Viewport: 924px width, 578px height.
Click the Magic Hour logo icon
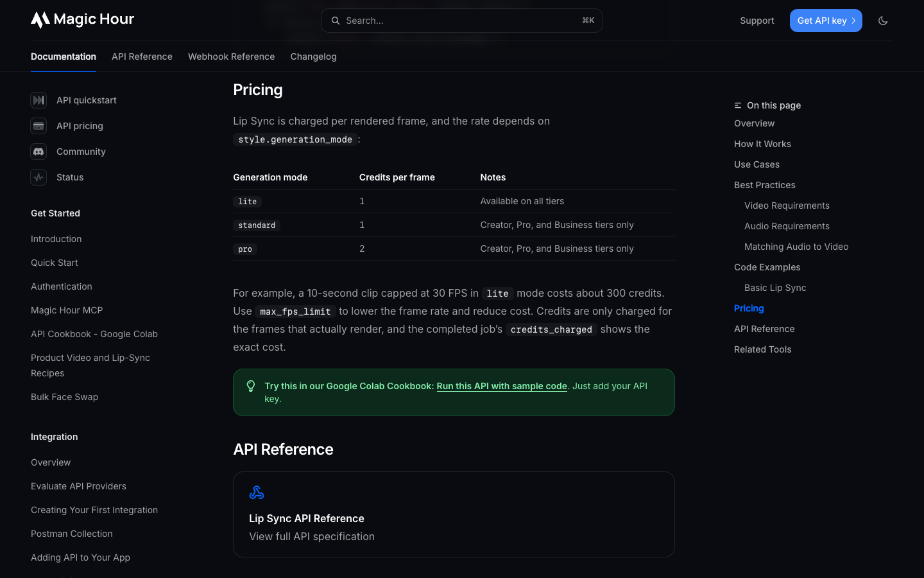(40, 20)
